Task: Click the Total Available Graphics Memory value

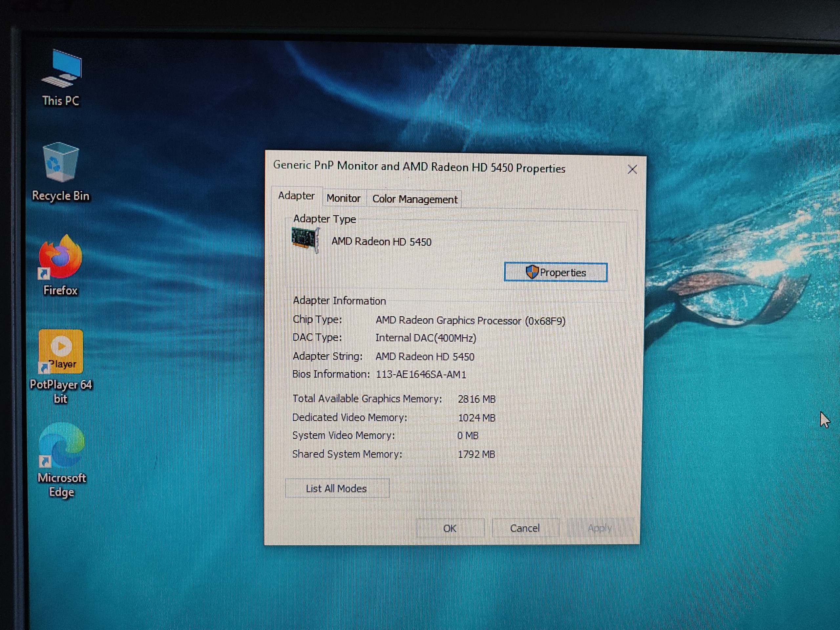Action: [x=476, y=399]
